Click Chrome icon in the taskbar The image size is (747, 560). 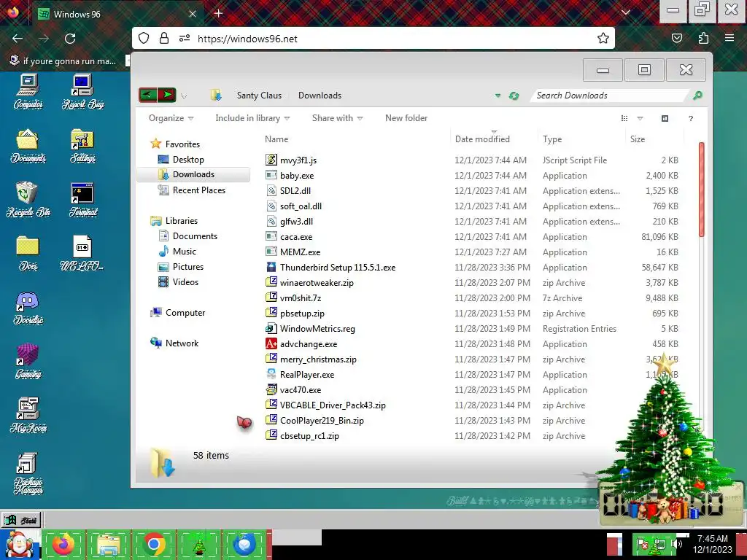pos(153,544)
